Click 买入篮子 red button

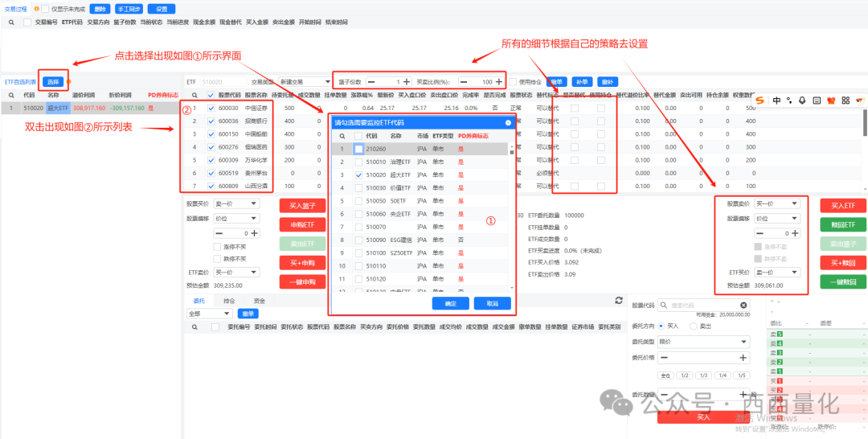coord(302,206)
